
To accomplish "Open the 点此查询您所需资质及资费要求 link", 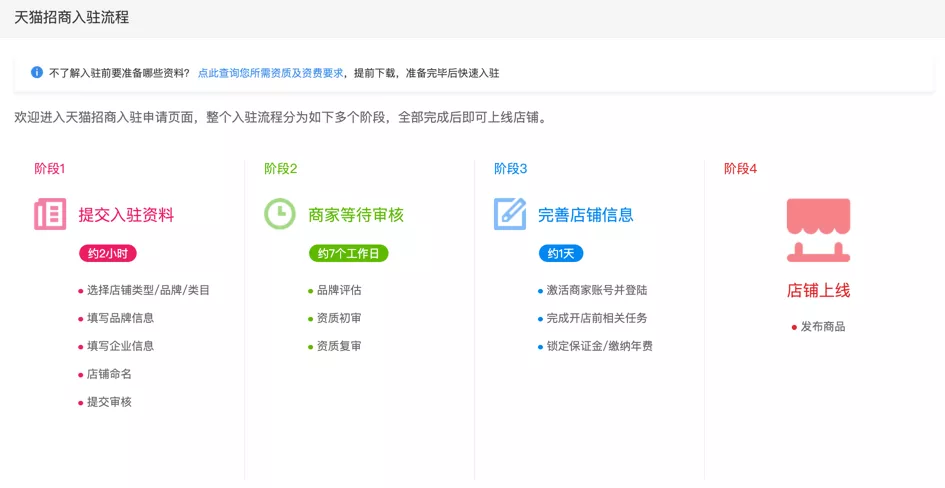I will pyautogui.click(x=271, y=74).
